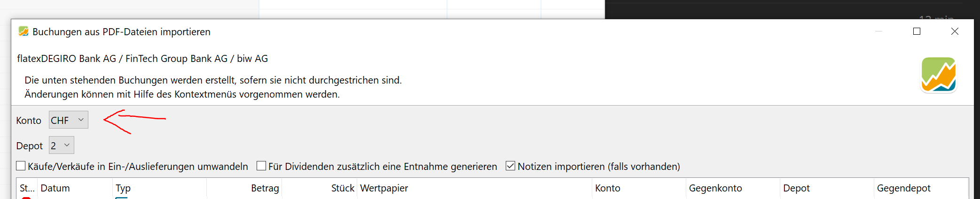
Task: Click the Portfolio Performance logo in the header
Action: coord(939,75)
